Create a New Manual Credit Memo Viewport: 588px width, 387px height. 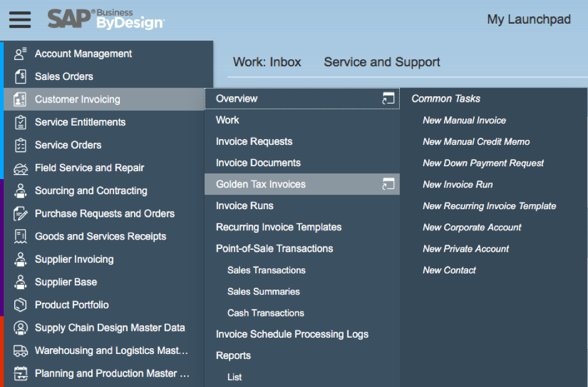476,142
